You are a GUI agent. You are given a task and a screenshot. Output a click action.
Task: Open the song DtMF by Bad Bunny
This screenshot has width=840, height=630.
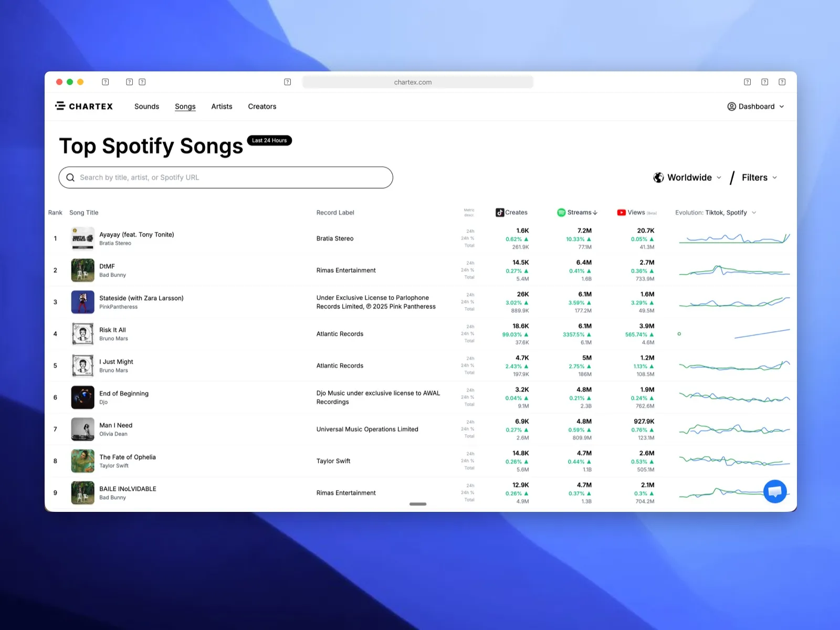coord(107,266)
